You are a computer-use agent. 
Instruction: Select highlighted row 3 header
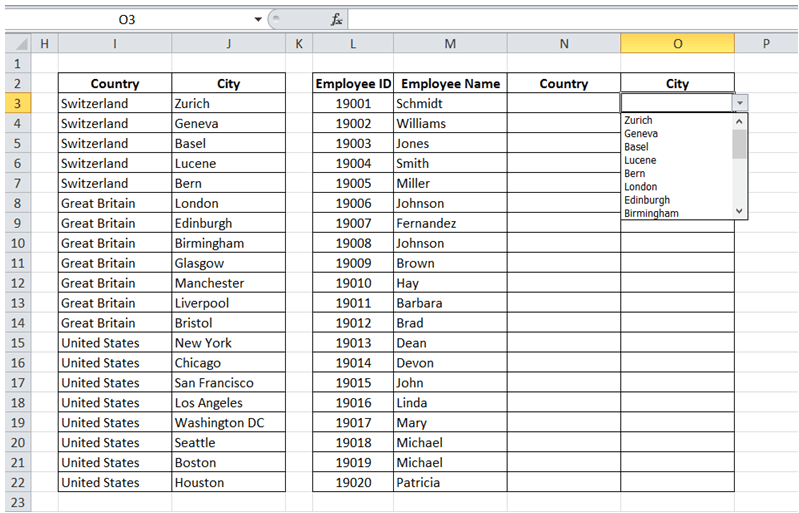click(18, 103)
